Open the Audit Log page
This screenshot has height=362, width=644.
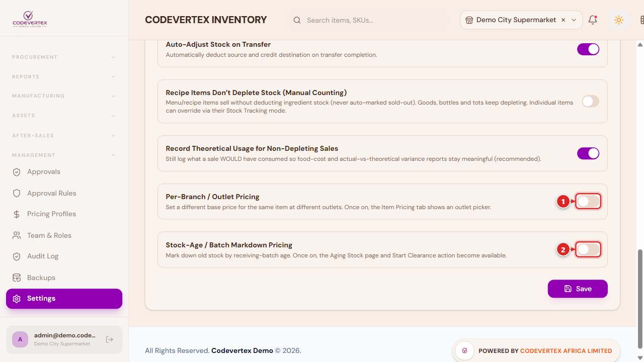click(x=64, y=256)
